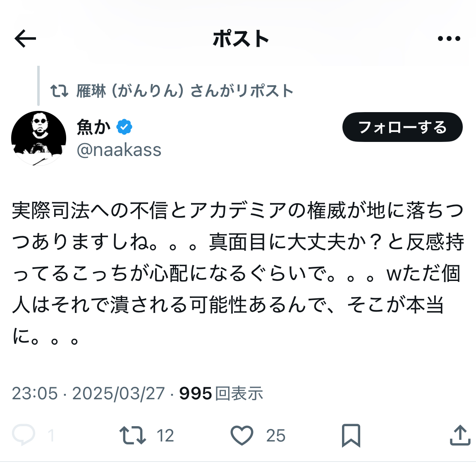
Task: Click the post body text
Action: click(238, 273)
